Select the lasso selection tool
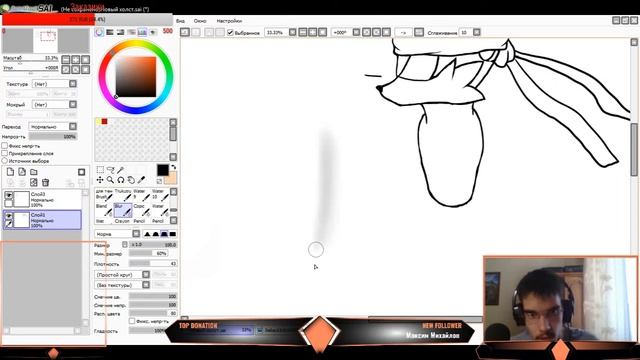 click(110, 169)
